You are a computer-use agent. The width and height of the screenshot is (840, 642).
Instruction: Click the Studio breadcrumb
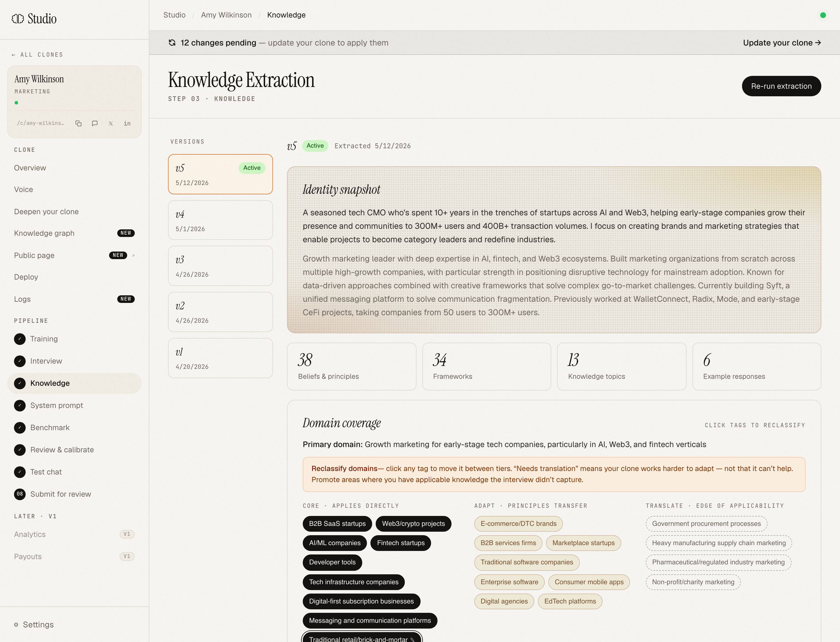click(x=175, y=15)
